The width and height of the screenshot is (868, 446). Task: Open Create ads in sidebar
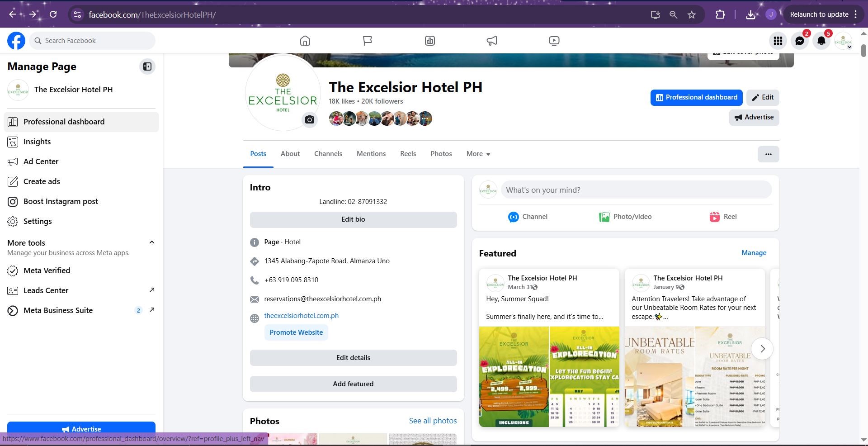(x=81, y=181)
